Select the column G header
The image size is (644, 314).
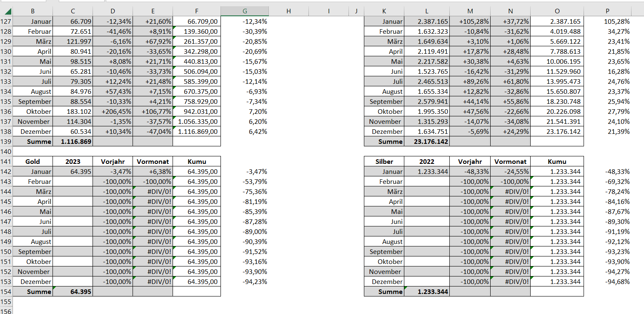tap(244, 12)
